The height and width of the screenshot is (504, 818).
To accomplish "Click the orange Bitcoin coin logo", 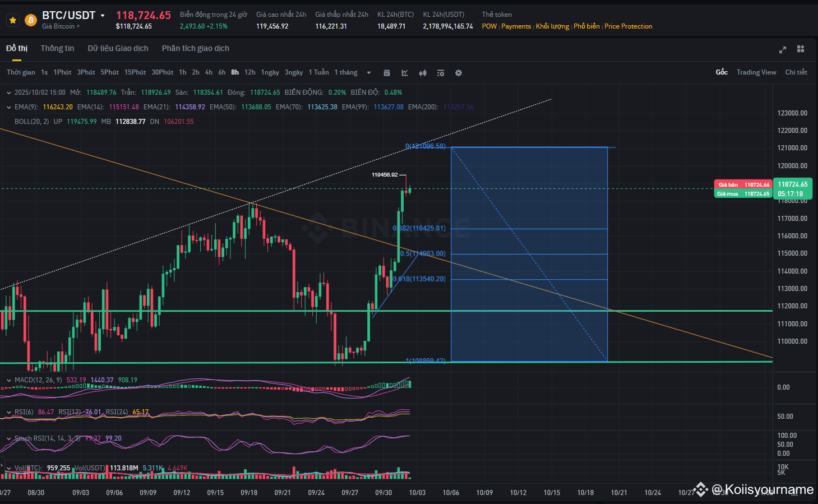I will pyautogui.click(x=31, y=20).
